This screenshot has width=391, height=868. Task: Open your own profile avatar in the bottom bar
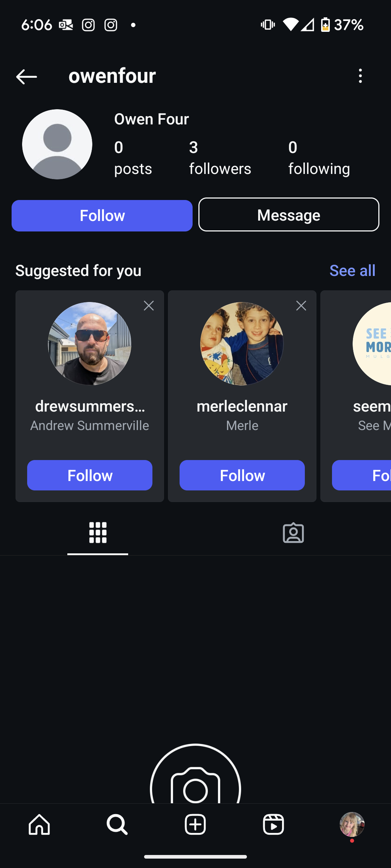click(x=352, y=825)
